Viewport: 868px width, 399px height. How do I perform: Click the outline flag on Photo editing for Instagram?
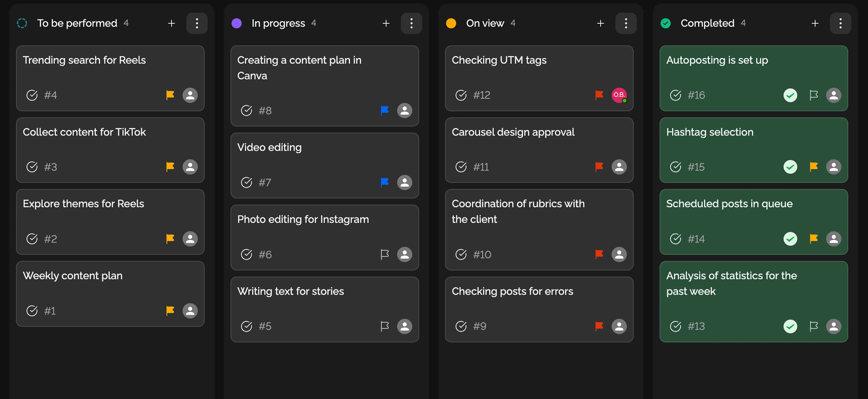pyautogui.click(x=385, y=254)
